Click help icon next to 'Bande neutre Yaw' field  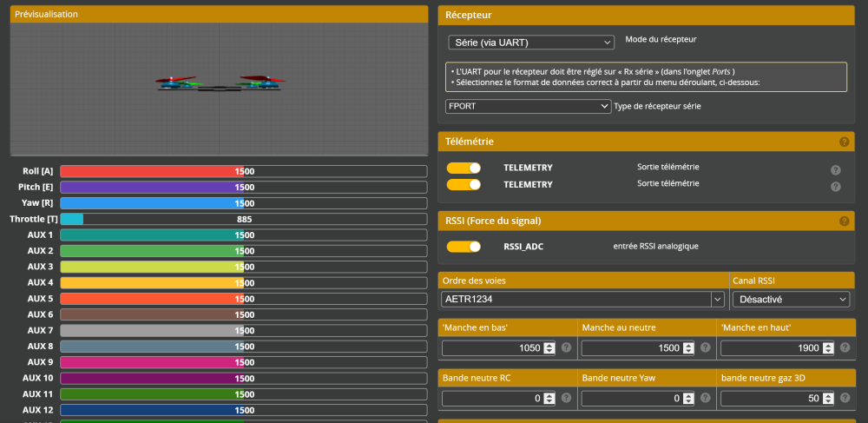[706, 398]
